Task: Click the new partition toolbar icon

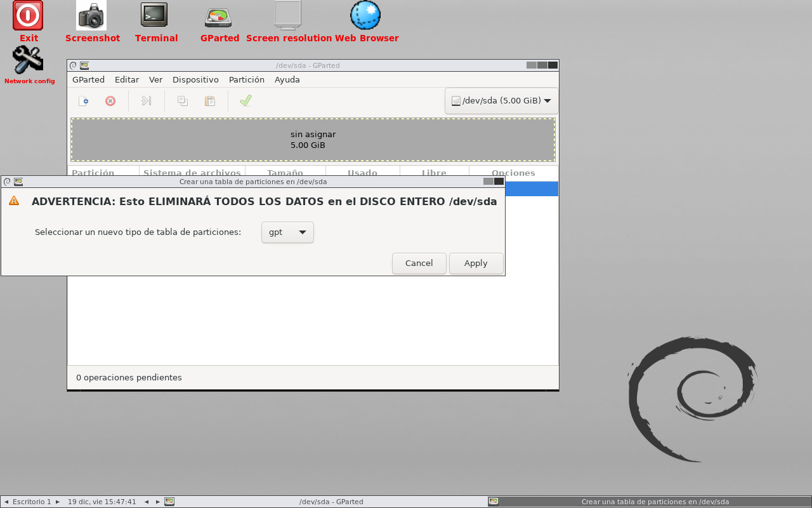Action: click(83, 101)
